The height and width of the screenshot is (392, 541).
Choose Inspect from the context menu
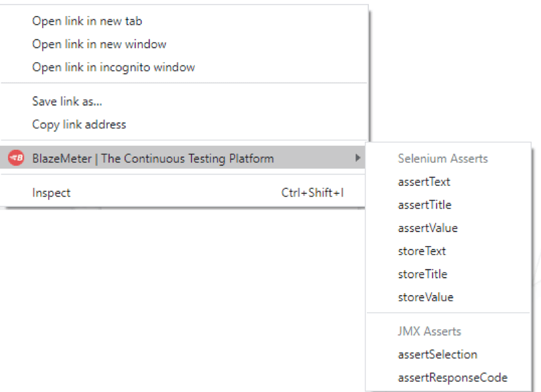(x=51, y=193)
